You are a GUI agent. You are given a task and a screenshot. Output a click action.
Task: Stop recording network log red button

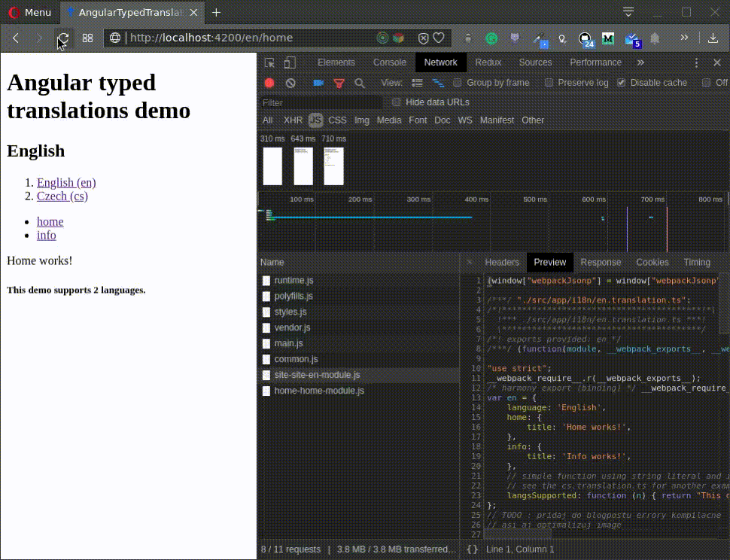pyautogui.click(x=269, y=83)
